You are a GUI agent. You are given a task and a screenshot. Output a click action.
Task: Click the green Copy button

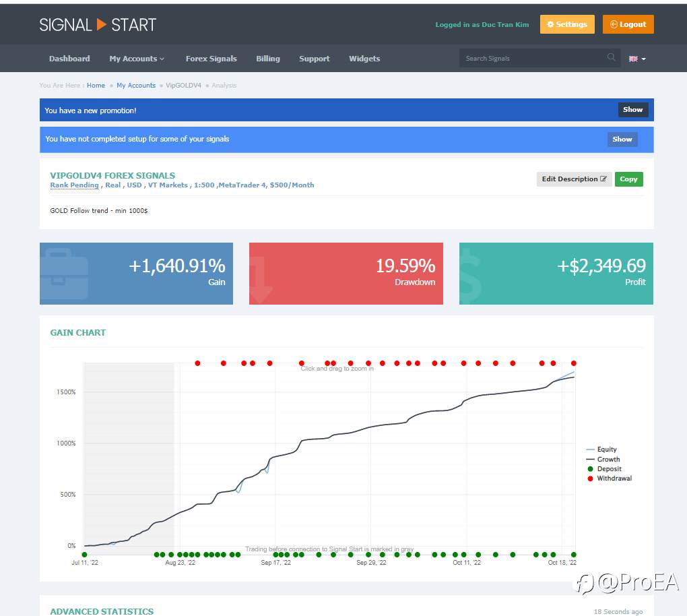628,179
